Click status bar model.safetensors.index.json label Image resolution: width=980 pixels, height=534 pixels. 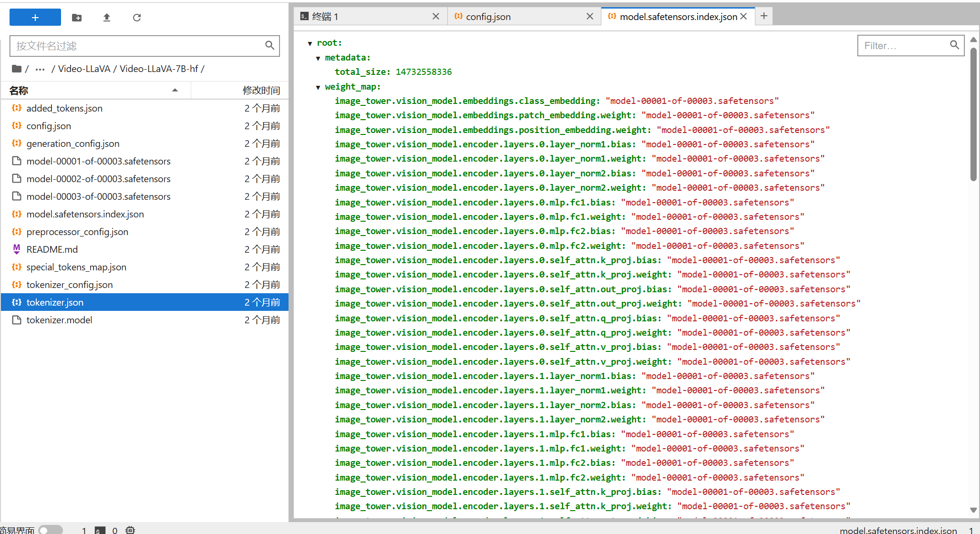[x=898, y=530]
